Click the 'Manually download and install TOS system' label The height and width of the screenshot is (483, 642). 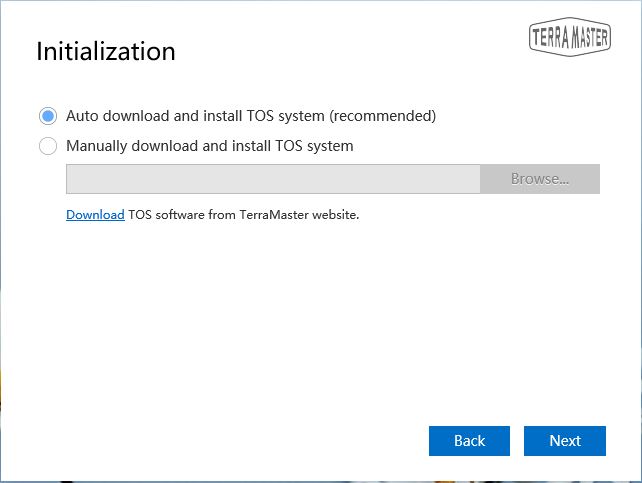[210, 146]
